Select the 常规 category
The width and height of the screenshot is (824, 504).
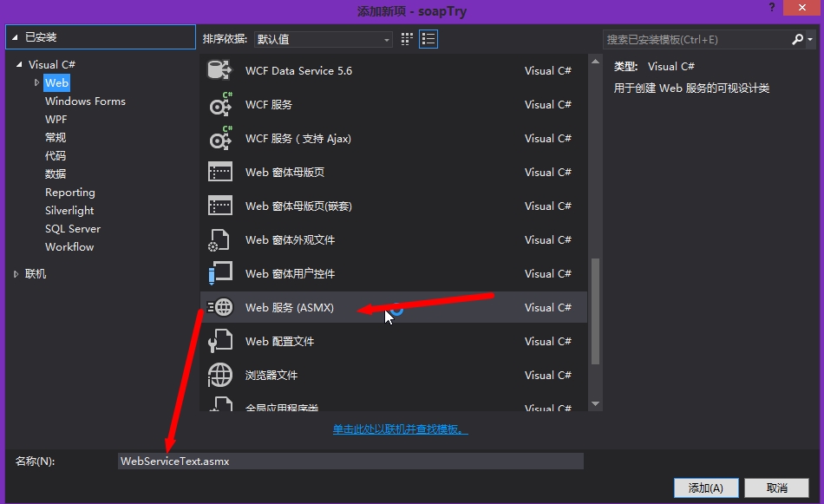(x=56, y=138)
